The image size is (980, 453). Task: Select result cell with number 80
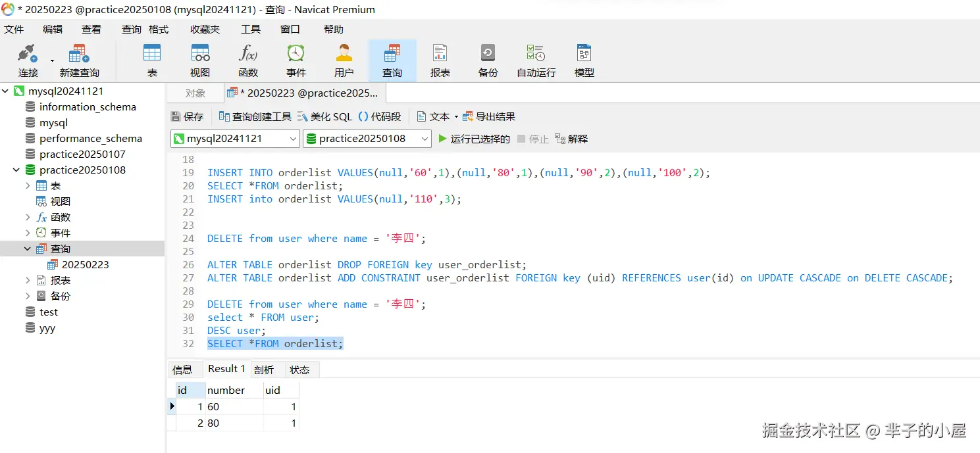[x=234, y=423]
